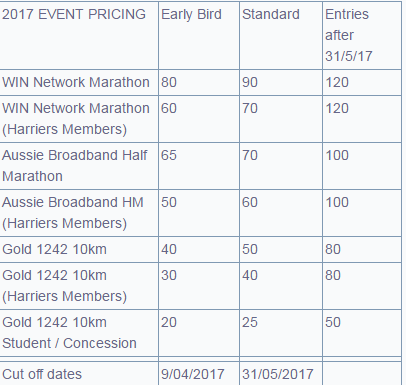Select the Half Marathon Early Bird price 65
Screen dimensions: 406x385
pos(169,155)
